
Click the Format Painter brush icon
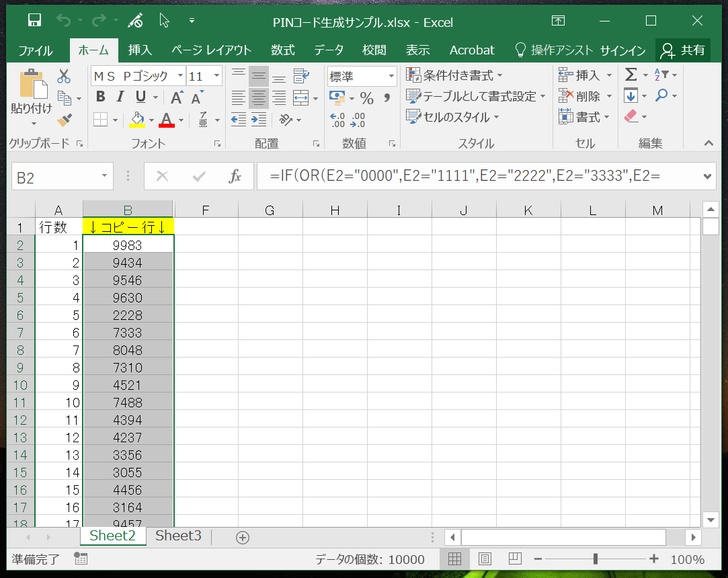65,120
